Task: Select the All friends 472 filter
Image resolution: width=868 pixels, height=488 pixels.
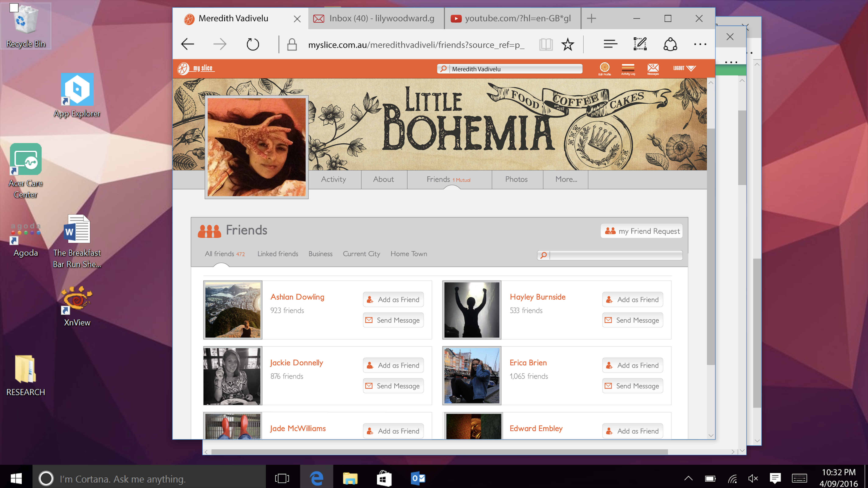Action: 225,254
